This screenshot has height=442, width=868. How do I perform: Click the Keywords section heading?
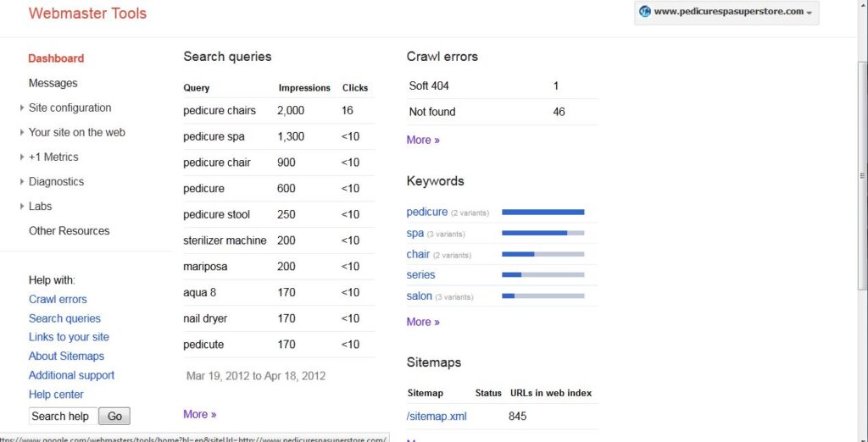coord(435,181)
